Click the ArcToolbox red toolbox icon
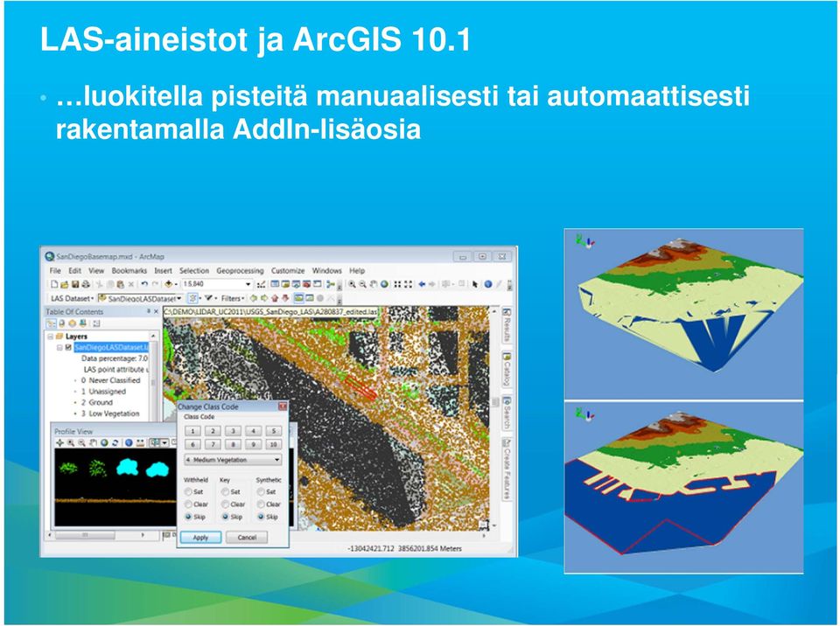840x626 pixels. (x=306, y=284)
